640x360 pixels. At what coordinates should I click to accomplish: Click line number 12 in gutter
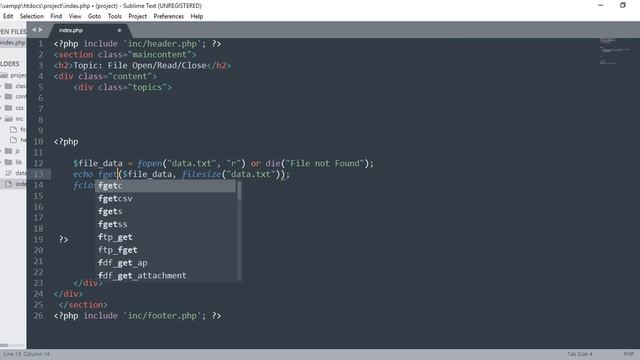[38, 163]
